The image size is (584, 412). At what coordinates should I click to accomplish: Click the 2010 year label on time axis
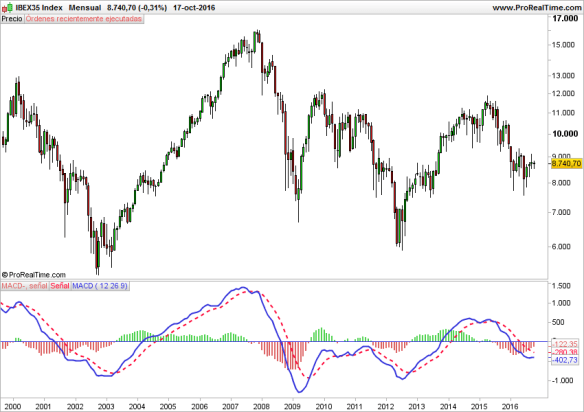[x=324, y=406]
